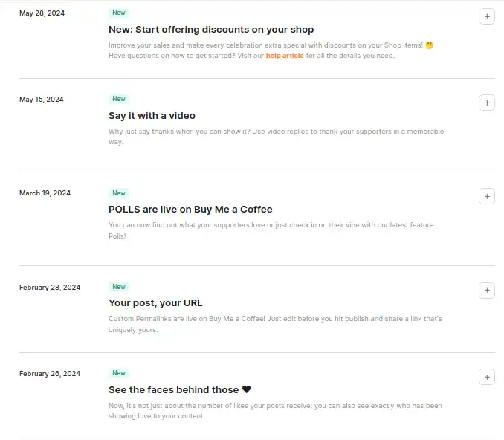
Task: Open the help article link
Action: click(x=285, y=56)
